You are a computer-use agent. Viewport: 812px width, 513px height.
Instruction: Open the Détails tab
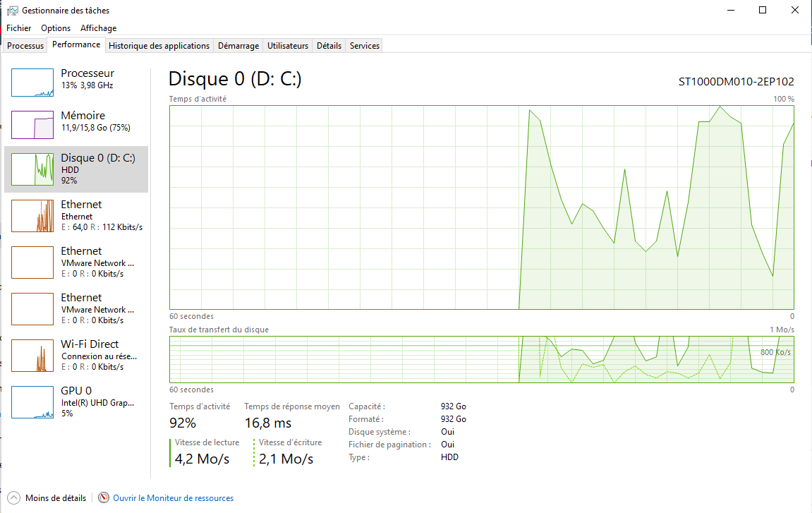pos(329,46)
